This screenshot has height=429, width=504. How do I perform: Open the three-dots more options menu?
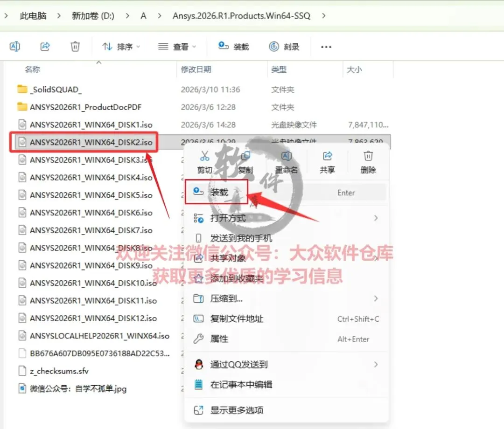(x=326, y=47)
